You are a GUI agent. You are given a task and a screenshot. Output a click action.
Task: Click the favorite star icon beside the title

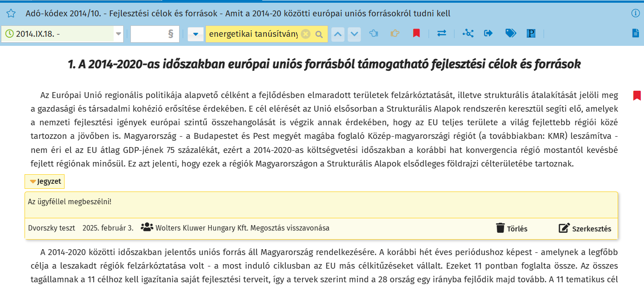point(10,14)
